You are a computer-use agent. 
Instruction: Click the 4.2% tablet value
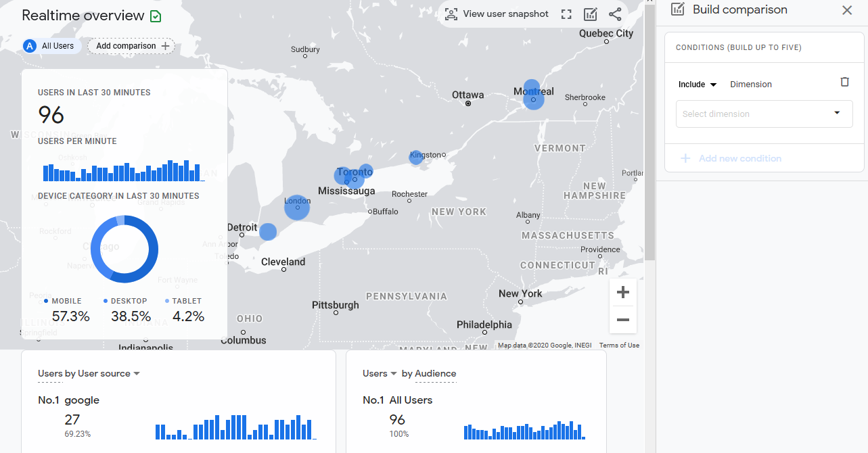(x=189, y=316)
